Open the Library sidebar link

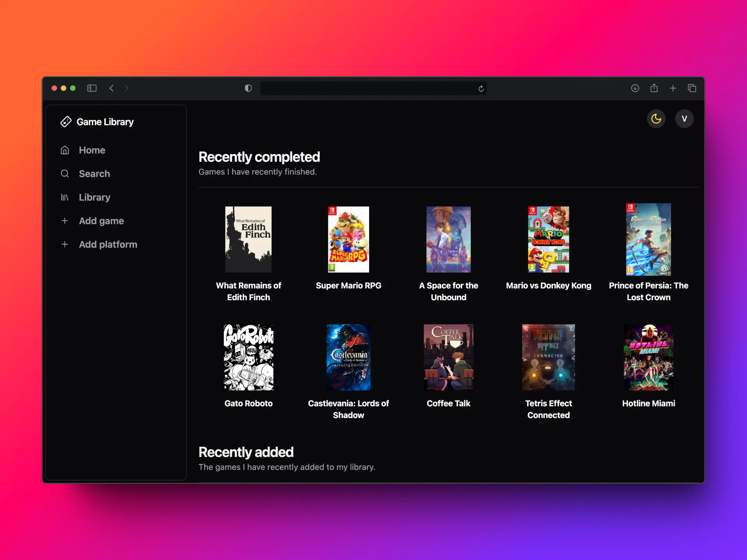(95, 197)
